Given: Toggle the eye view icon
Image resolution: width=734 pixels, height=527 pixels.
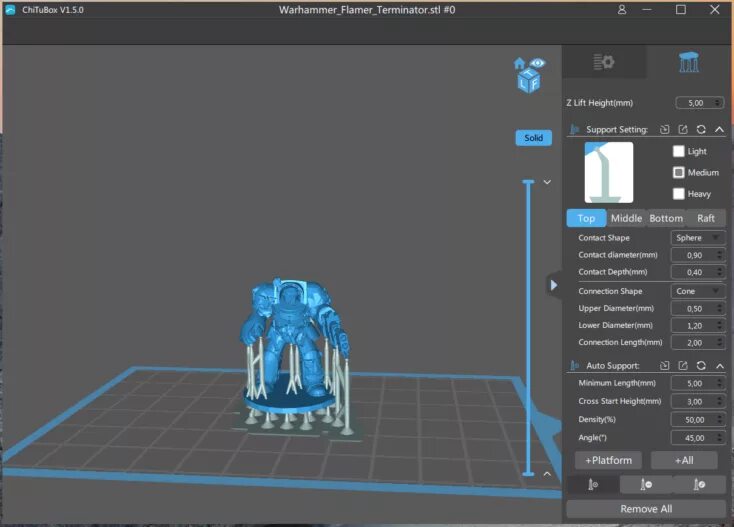Looking at the screenshot, I should click(x=537, y=63).
